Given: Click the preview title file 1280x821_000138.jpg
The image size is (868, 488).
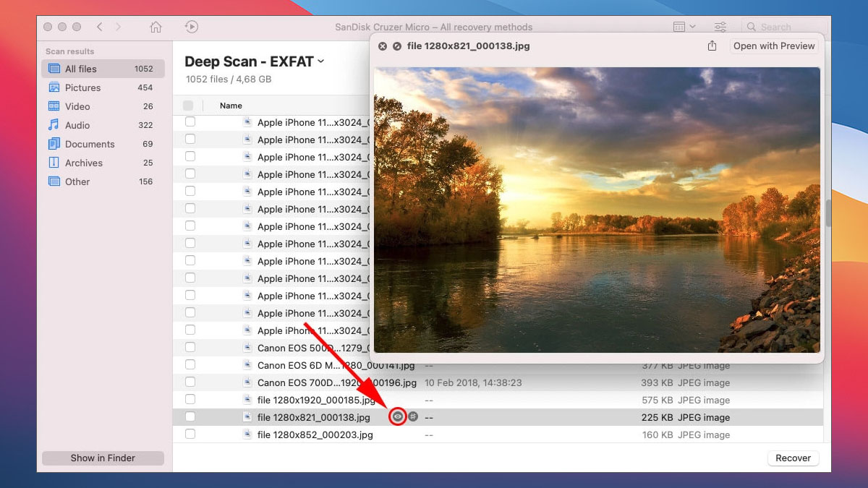Looking at the screenshot, I should 468,46.
